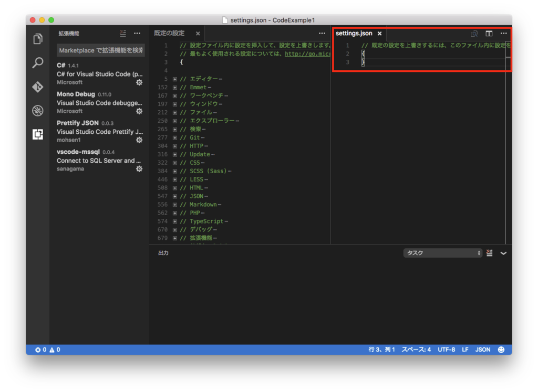Expand the エクスプローラー settings section

pyautogui.click(x=174, y=121)
